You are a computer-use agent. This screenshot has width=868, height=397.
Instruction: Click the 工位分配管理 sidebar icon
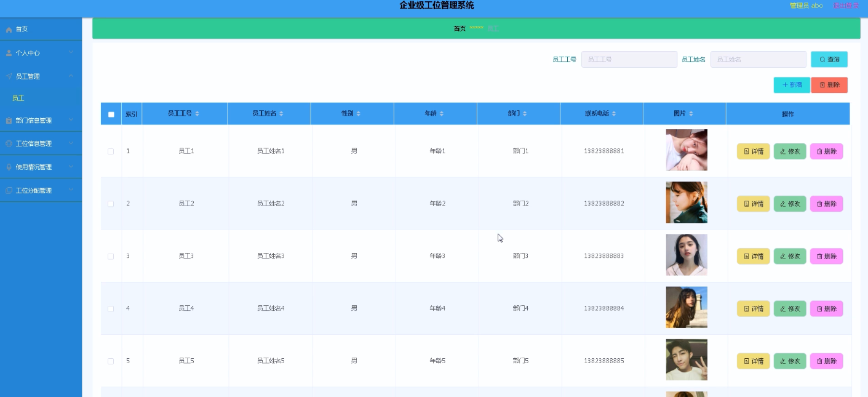[8, 190]
